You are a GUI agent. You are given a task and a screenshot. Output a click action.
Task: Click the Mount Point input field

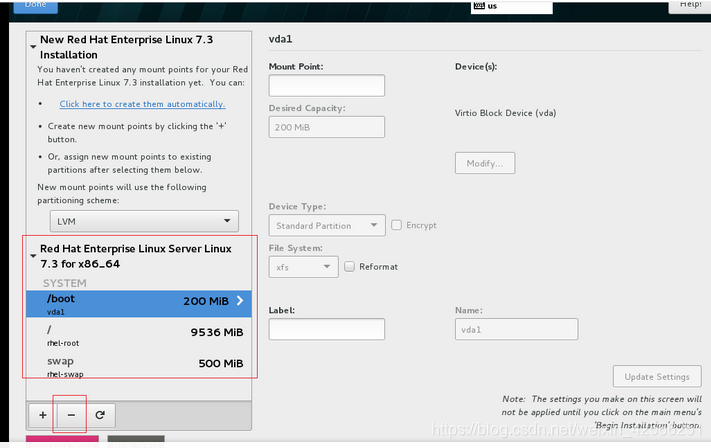[326, 85]
